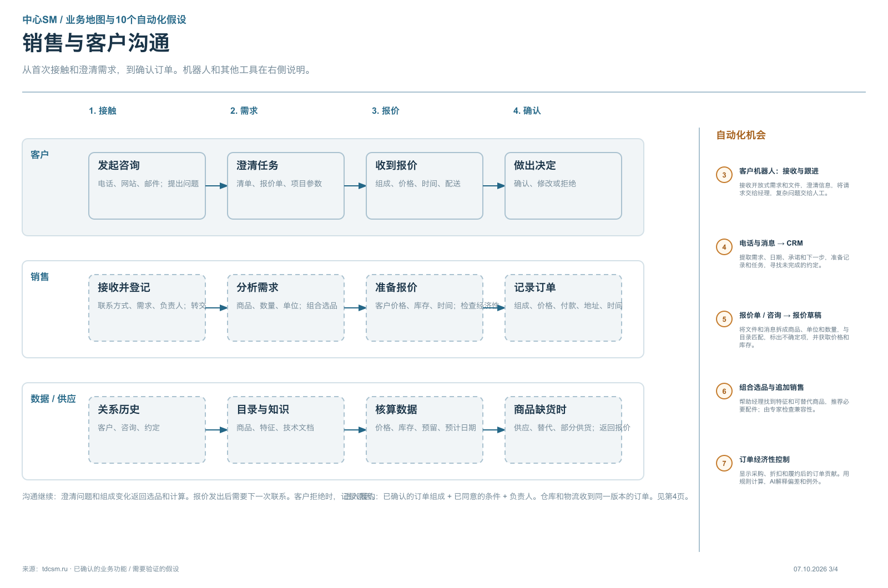Select the 澄清任务 card
888x588 pixels.
coord(286,186)
